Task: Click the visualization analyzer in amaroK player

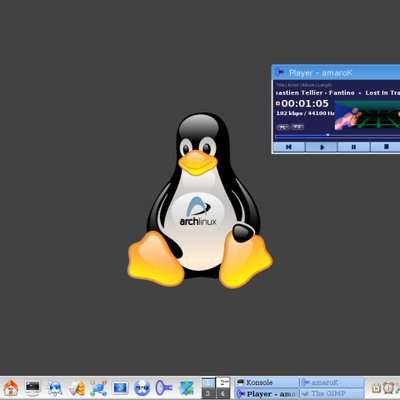Action: 367,116
